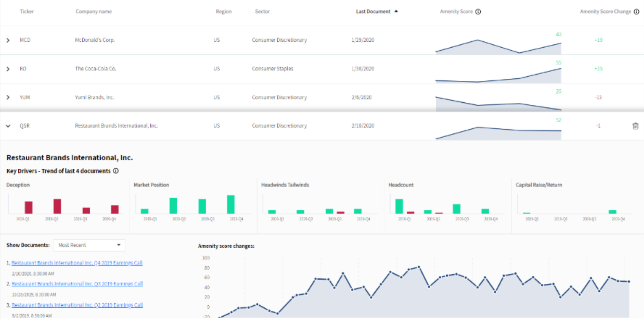Click the Headwinds Tailwinds driver title
This screenshot has height=320, width=644.
285,185
